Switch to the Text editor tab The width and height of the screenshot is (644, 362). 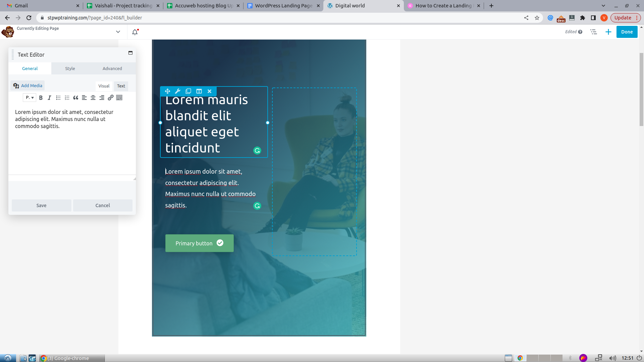[x=121, y=86]
